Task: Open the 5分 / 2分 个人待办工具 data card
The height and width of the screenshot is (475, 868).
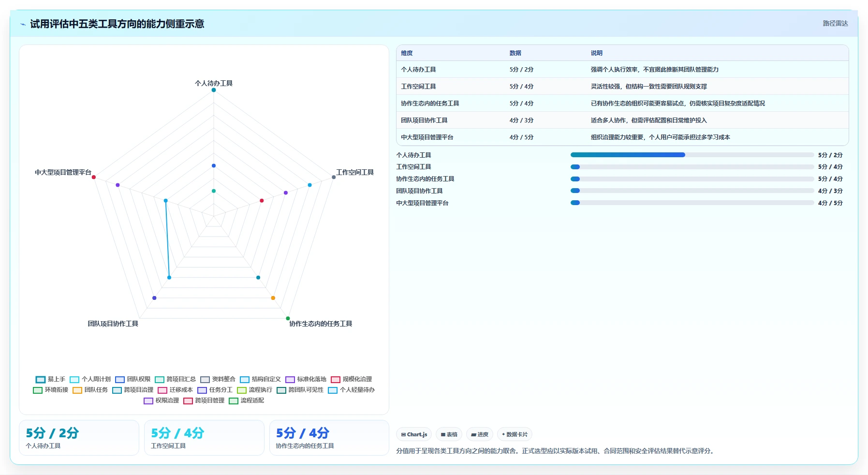Action: [79, 438]
